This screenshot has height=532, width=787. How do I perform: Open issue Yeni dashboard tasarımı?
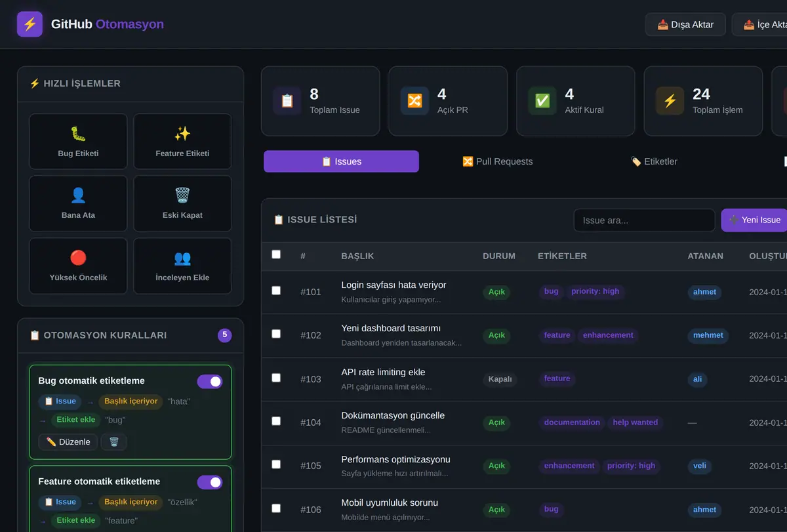click(x=391, y=328)
